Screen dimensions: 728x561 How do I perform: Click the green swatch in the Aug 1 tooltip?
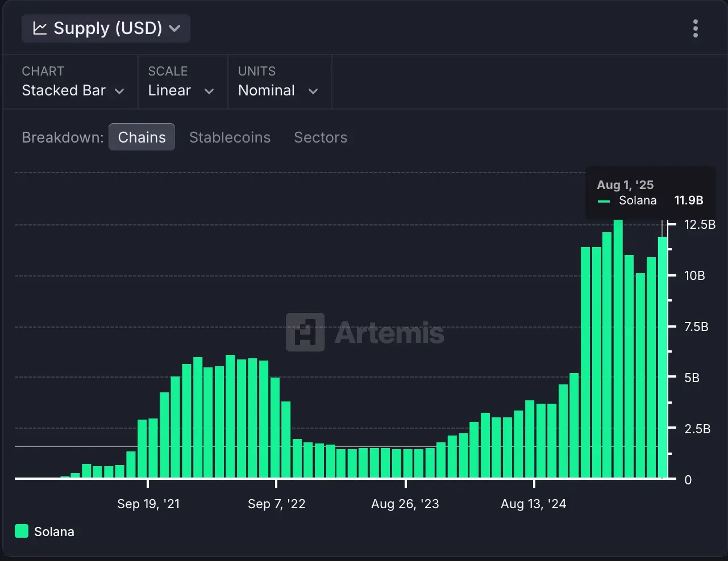603,201
